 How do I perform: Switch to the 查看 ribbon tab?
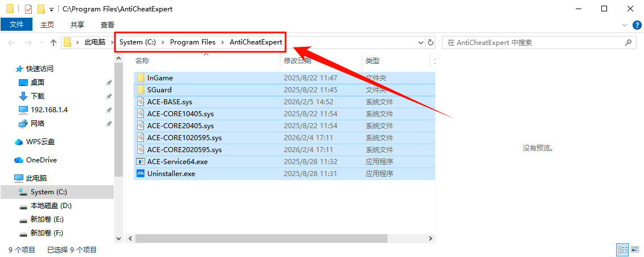[108, 25]
